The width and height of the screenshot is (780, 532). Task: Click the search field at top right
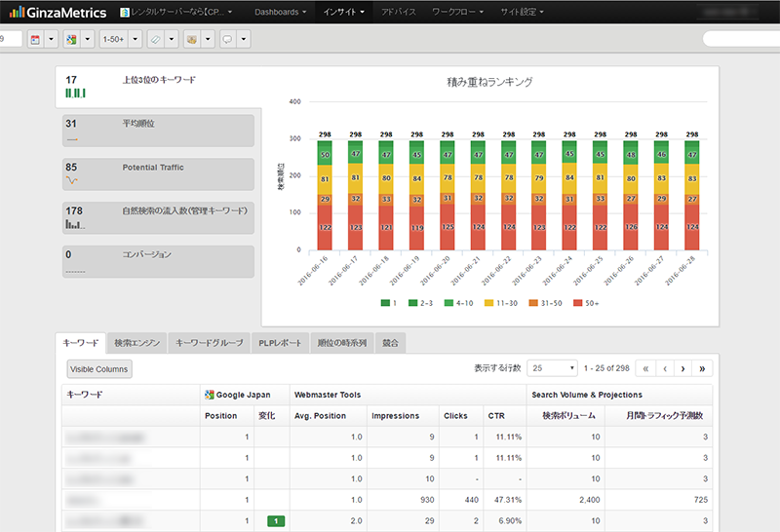point(741,39)
